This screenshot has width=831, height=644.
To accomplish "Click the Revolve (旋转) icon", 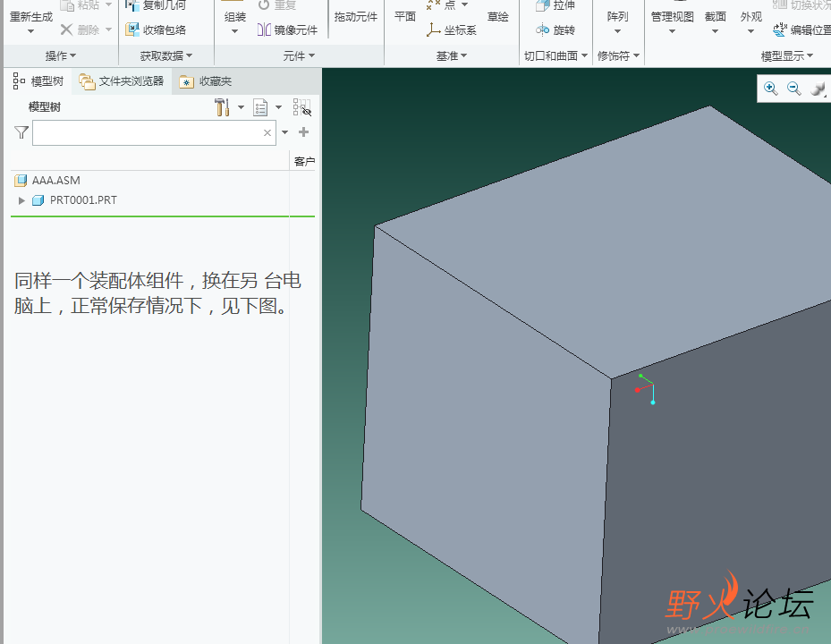I will coord(542,30).
